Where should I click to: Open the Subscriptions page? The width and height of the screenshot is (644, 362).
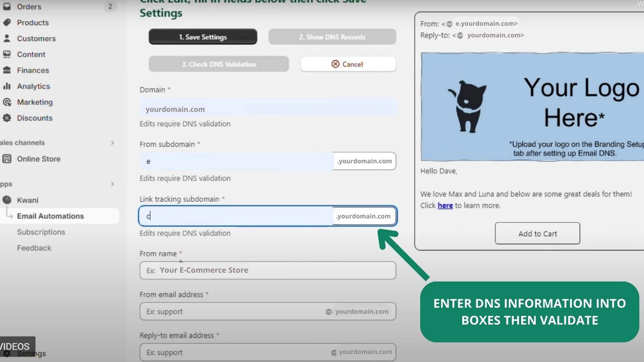(x=41, y=232)
